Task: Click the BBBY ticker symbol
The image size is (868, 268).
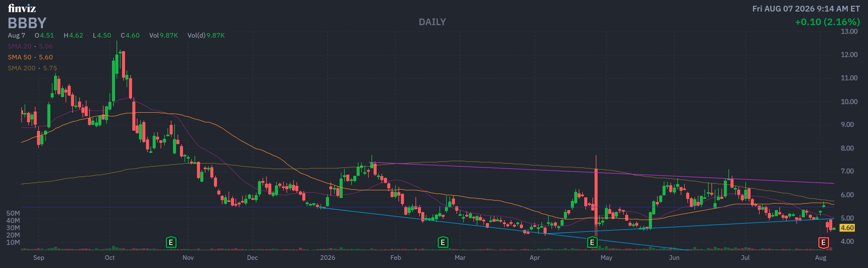Action: point(27,23)
